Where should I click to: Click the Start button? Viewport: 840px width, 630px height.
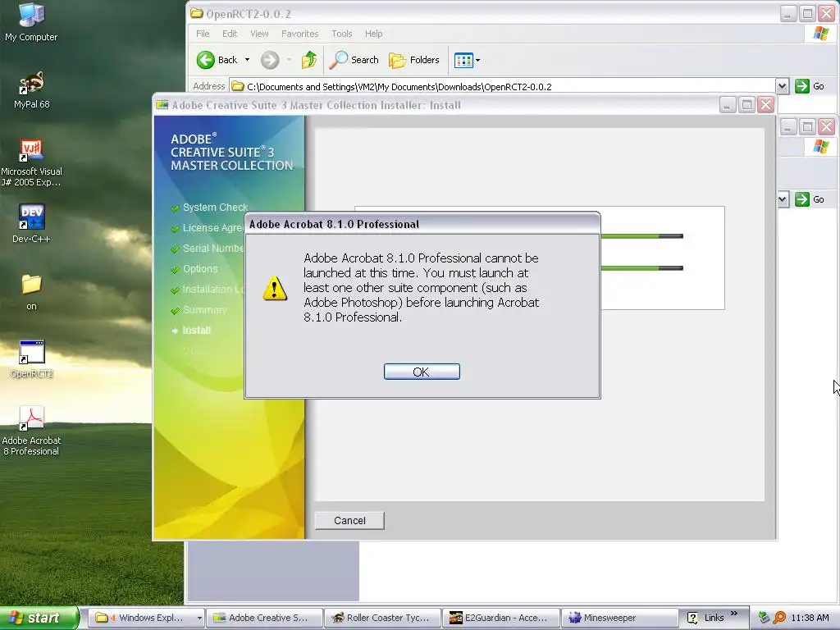pyautogui.click(x=39, y=618)
